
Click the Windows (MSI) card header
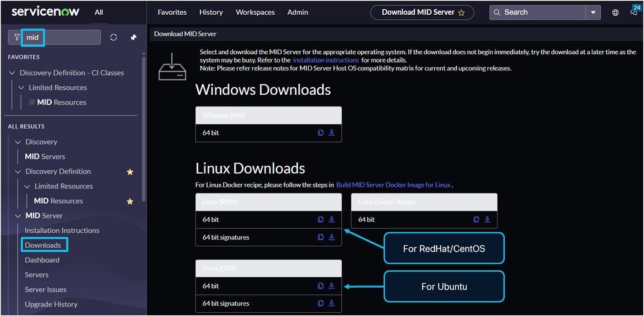click(269, 115)
